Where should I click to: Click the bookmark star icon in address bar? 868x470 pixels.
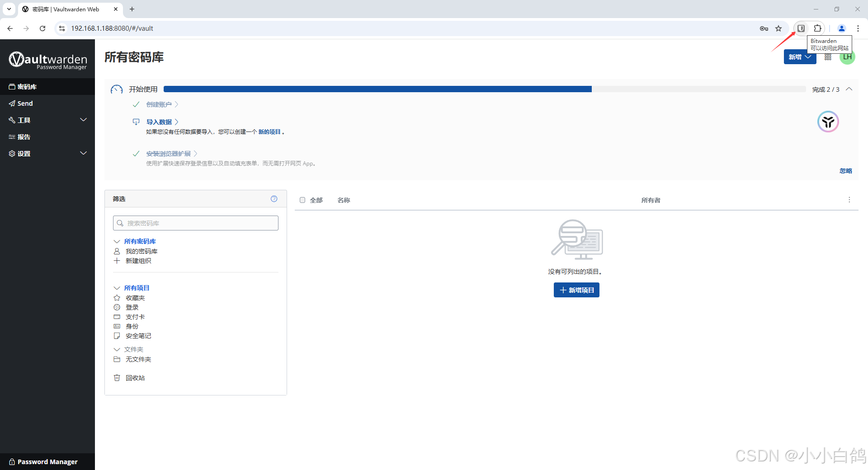click(778, 28)
